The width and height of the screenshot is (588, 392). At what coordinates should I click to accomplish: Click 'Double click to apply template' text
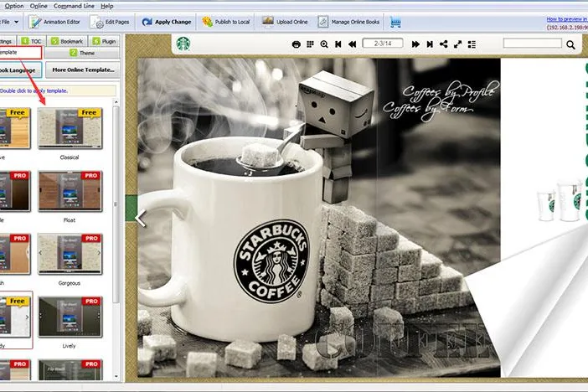pyautogui.click(x=34, y=90)
